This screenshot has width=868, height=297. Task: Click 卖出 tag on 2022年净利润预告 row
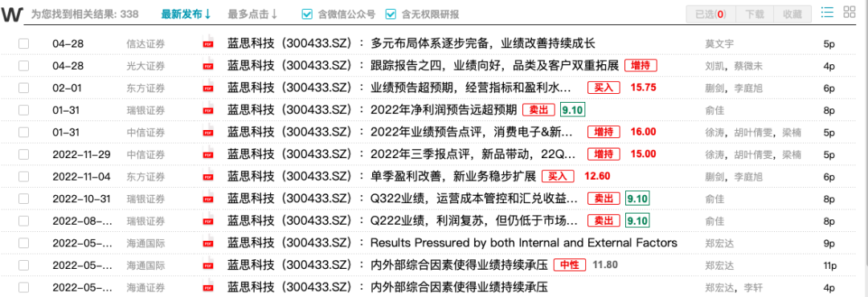(538, 110)
